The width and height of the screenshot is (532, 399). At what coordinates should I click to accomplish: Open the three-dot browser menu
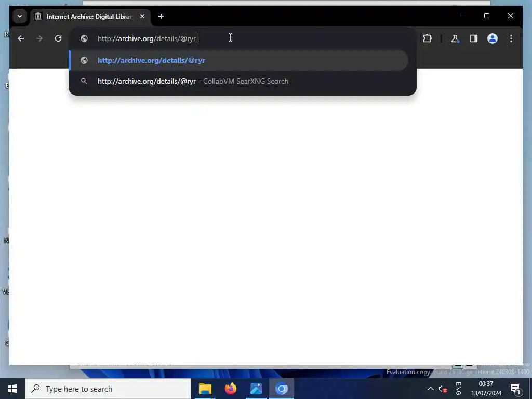click(x=511, y=38)
